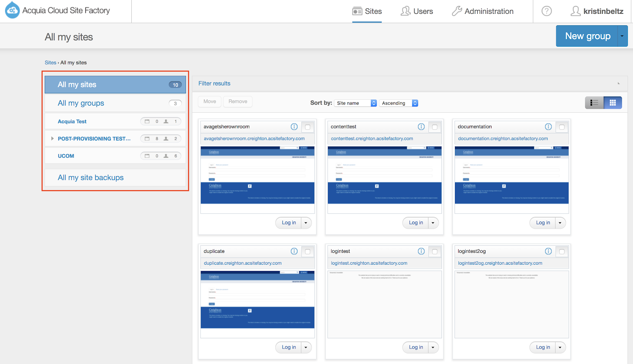Viewport: 633px width, 364px height.
Task: Click members icon in POST-PROVISIONING TEST row
Action: pyautogui.click(x=166, y=138)
